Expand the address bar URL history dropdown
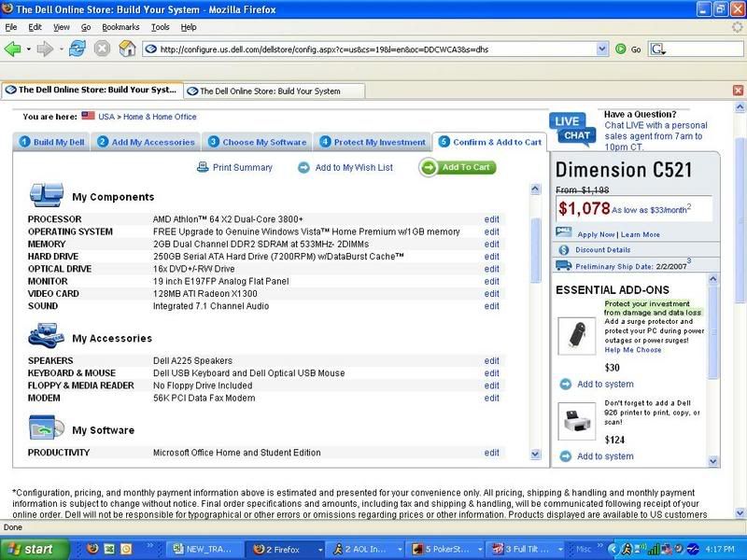This screenshot has width=747, height=560. [x=602, y=49]
